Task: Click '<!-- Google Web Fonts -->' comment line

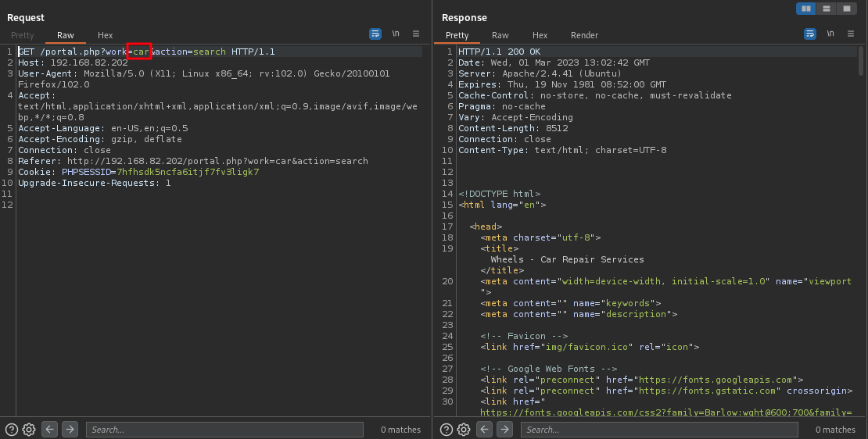Action: pos(549,369)
